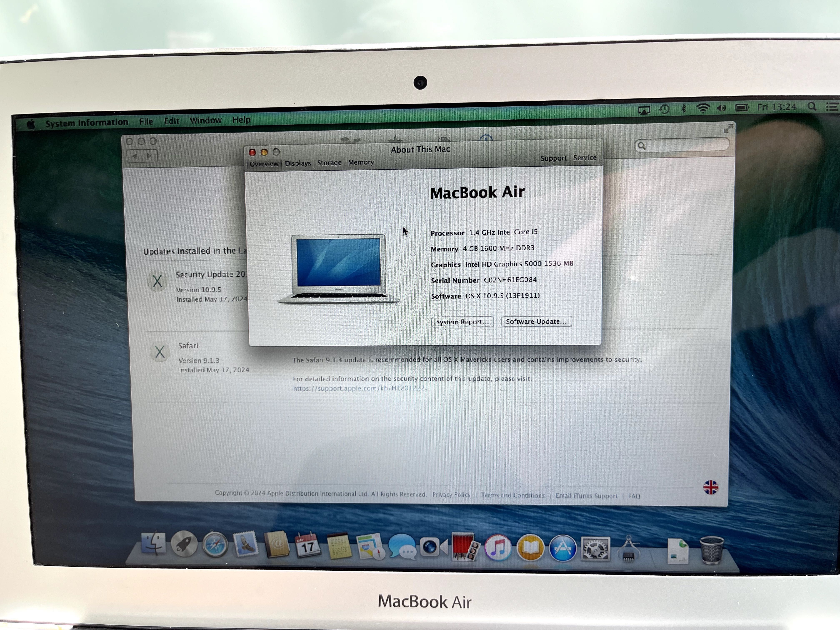Open Safari compass icon in Dock
This screenshot has width=840, height=630.
point(215,545)
